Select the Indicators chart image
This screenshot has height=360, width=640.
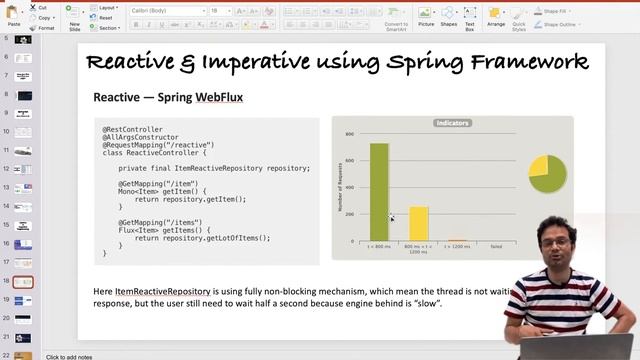452,188
